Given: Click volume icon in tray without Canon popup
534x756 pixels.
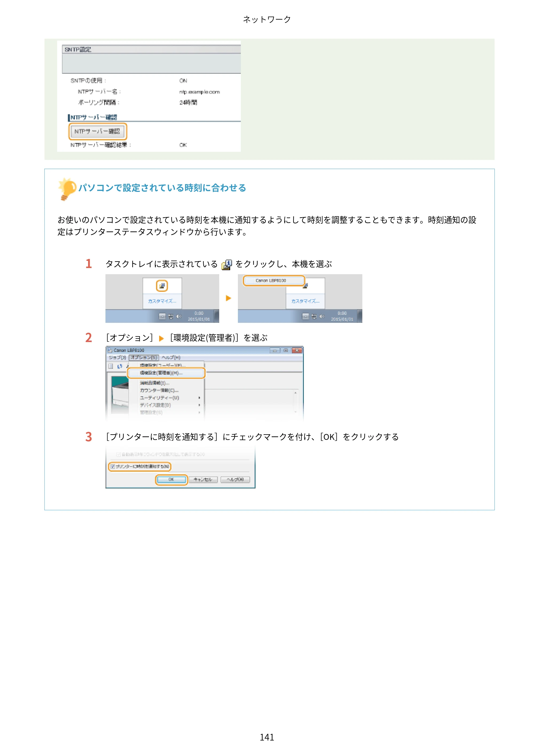Looking at the screenshot, I should tap(179, 316).
